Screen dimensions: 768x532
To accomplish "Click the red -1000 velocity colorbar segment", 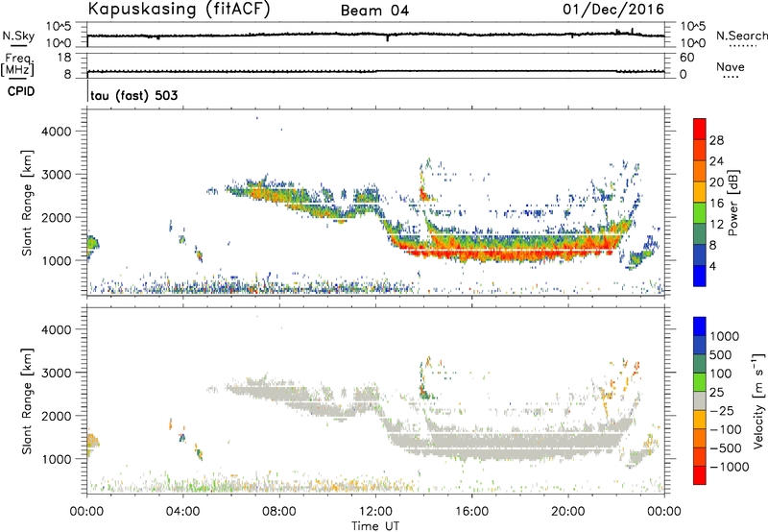I will [x=700, y=475].
